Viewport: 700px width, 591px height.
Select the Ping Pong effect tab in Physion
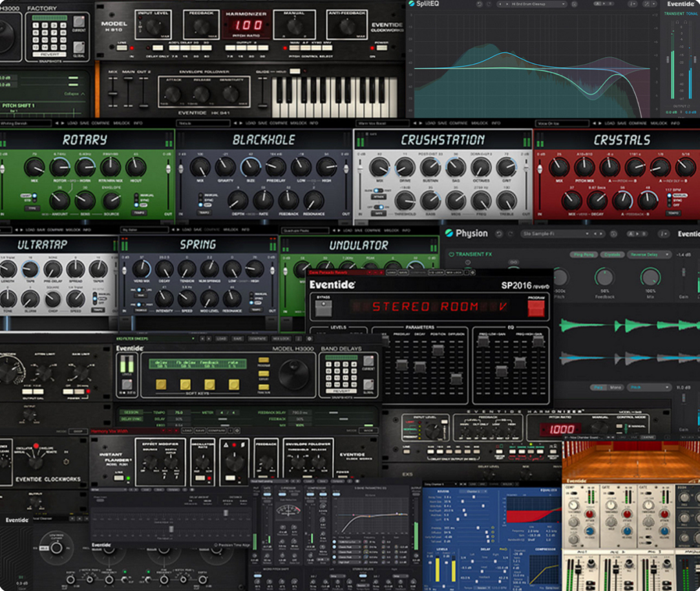click(x=584, y=255)
